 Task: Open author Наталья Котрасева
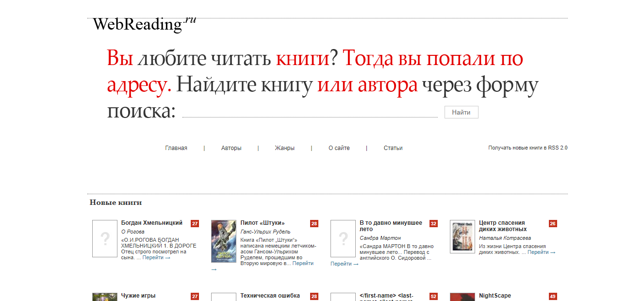[505, 238]
